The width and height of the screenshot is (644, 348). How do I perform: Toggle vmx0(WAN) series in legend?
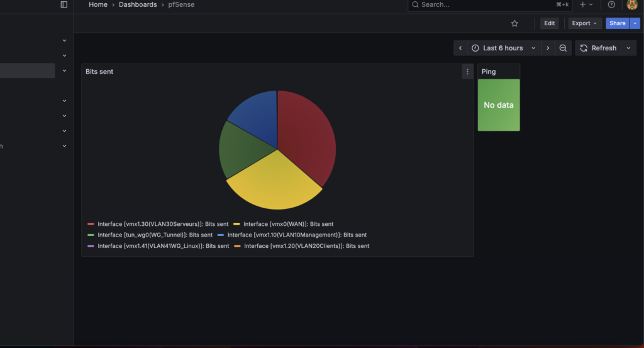pyautogui.click(x=288, y=224)
